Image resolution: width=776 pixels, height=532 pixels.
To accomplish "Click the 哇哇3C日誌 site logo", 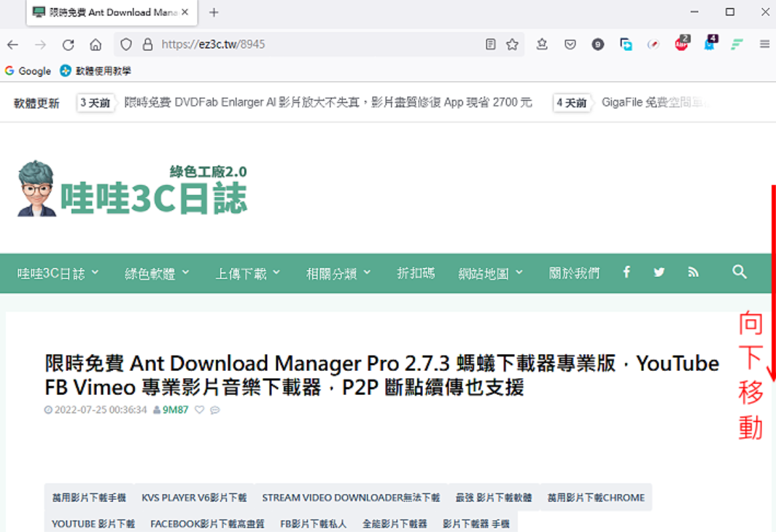I will pyautogui.click(x=132, y=189).
